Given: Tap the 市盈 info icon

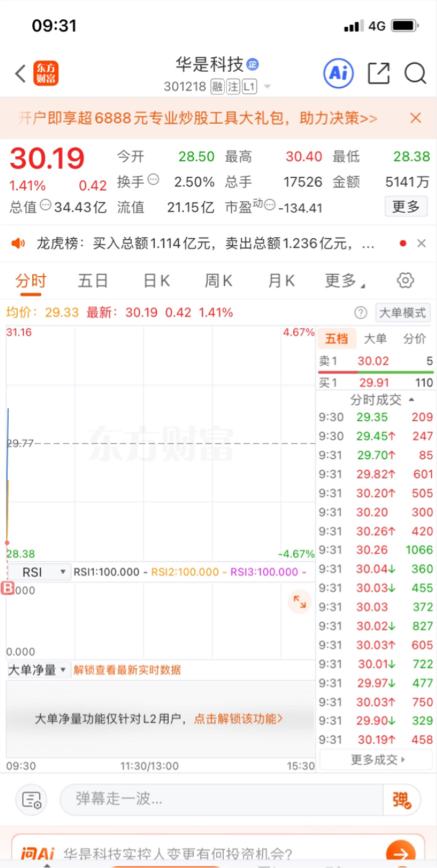Looking at the screenshot, I should point(270,205).
